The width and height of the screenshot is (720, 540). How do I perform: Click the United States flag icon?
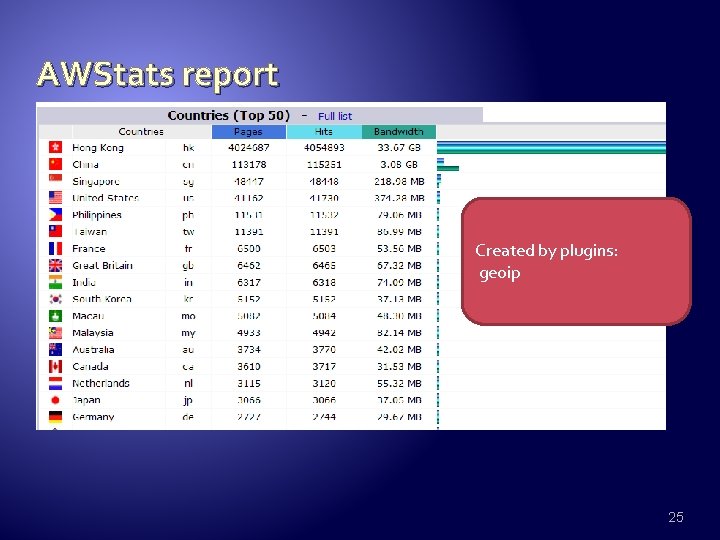(x=56, y=197)
